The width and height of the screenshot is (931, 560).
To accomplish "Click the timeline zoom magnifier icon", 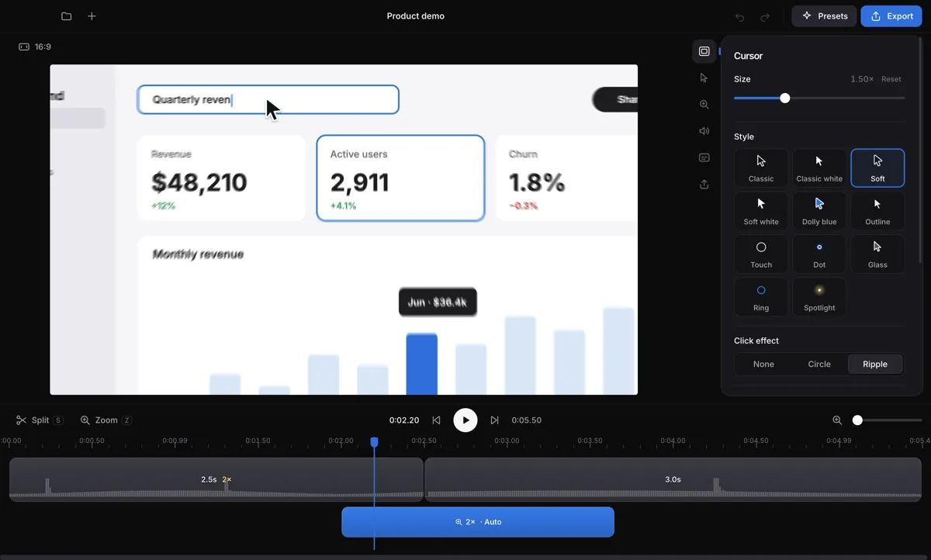I will (837, 420).
